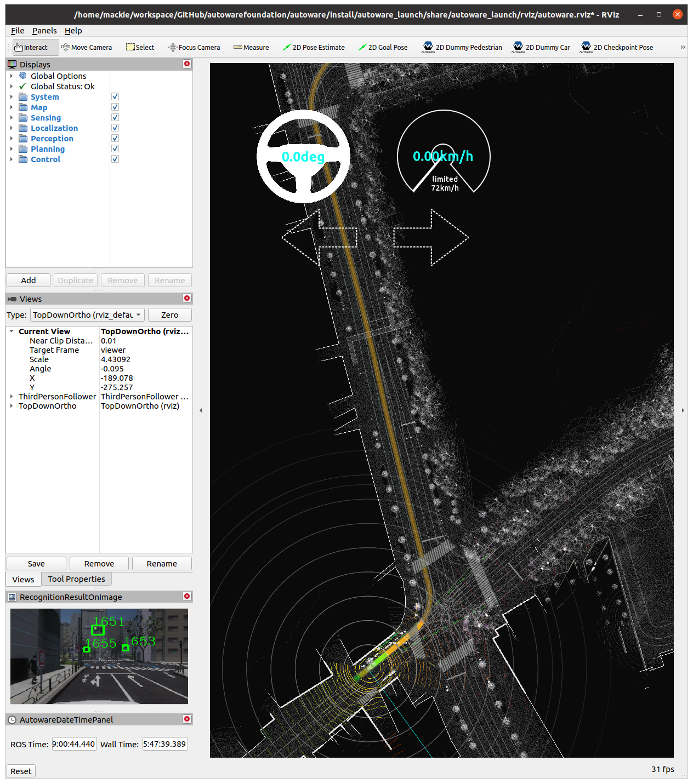Open the Panels menu
This screenshot has height=784, width=693.
click(44, 31)
